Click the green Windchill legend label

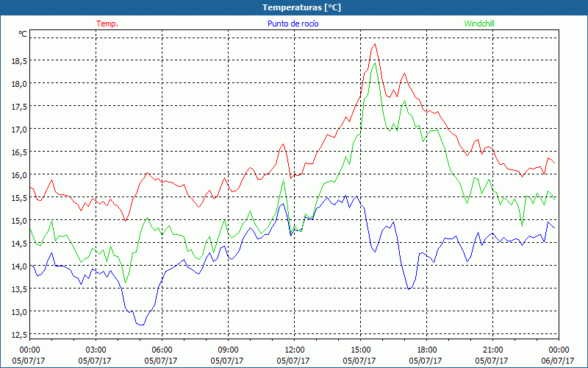tap(479, 24)
